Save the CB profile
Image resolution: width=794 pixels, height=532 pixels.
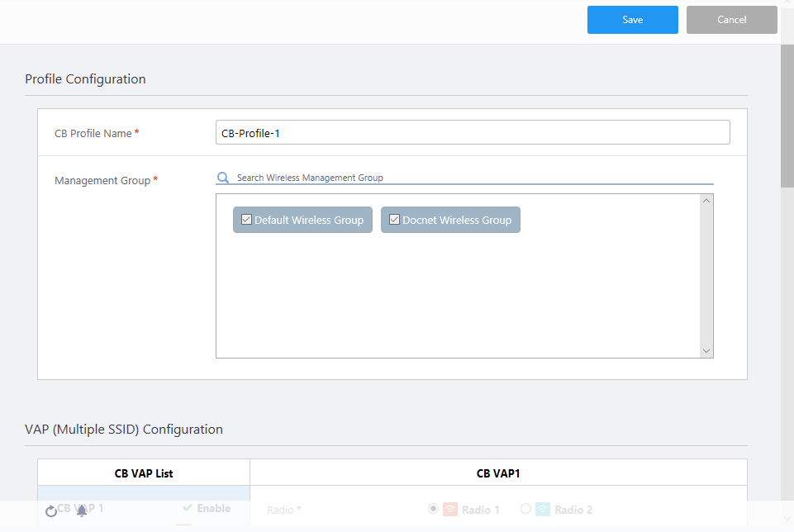[632, 20]
